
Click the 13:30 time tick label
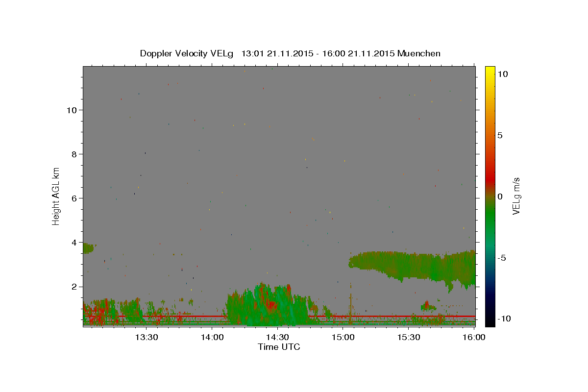click(146, 337)
